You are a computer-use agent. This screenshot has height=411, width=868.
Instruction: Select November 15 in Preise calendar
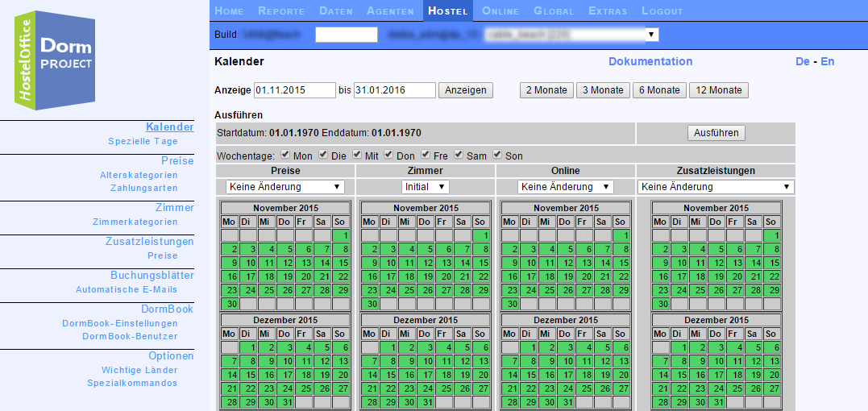pos(341,263)
